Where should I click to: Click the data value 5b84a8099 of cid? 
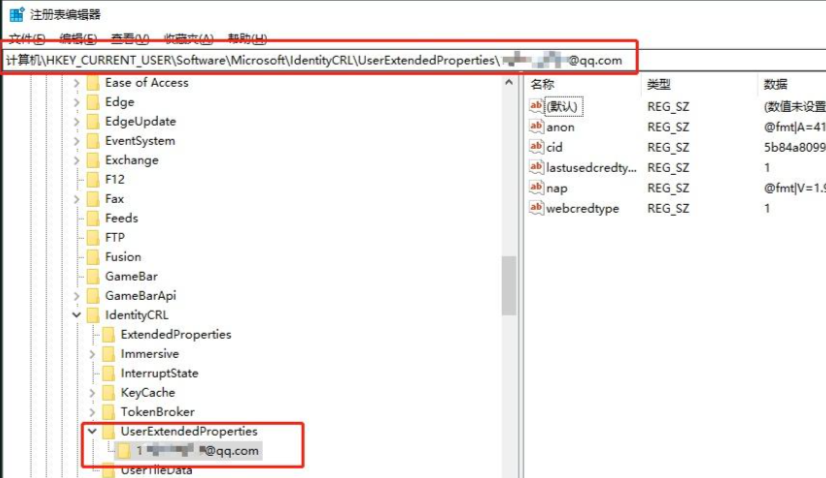tap(794, 148)
